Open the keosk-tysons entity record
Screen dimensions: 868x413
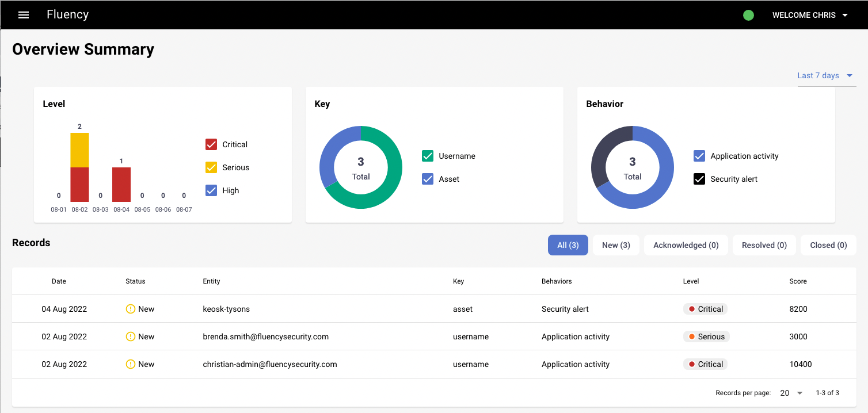[226, 309]
